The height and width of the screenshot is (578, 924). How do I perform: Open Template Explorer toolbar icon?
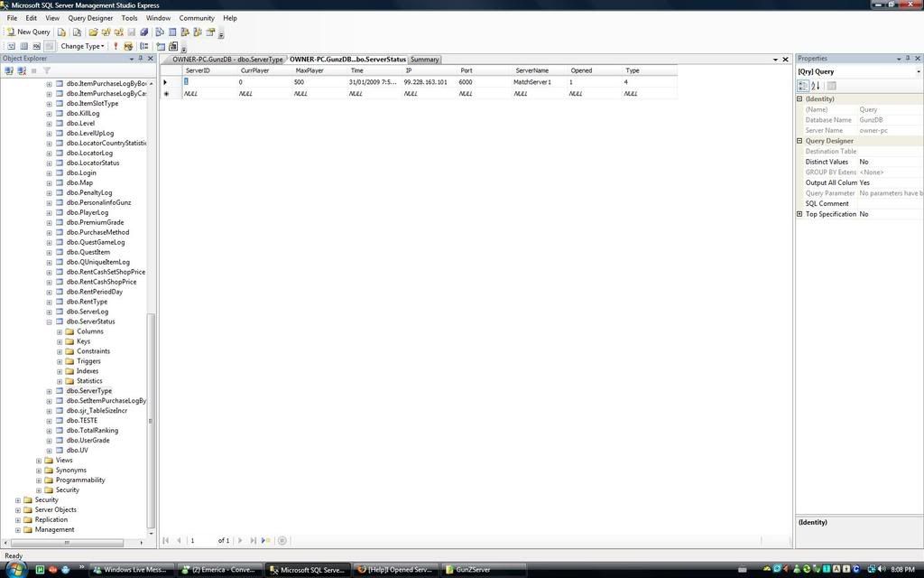[198, 33]
